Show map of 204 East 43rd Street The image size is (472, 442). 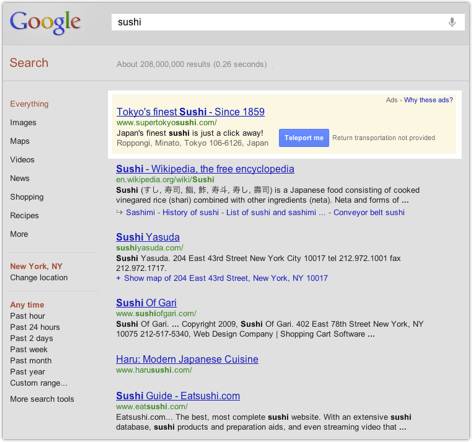[x=222, y=278]
